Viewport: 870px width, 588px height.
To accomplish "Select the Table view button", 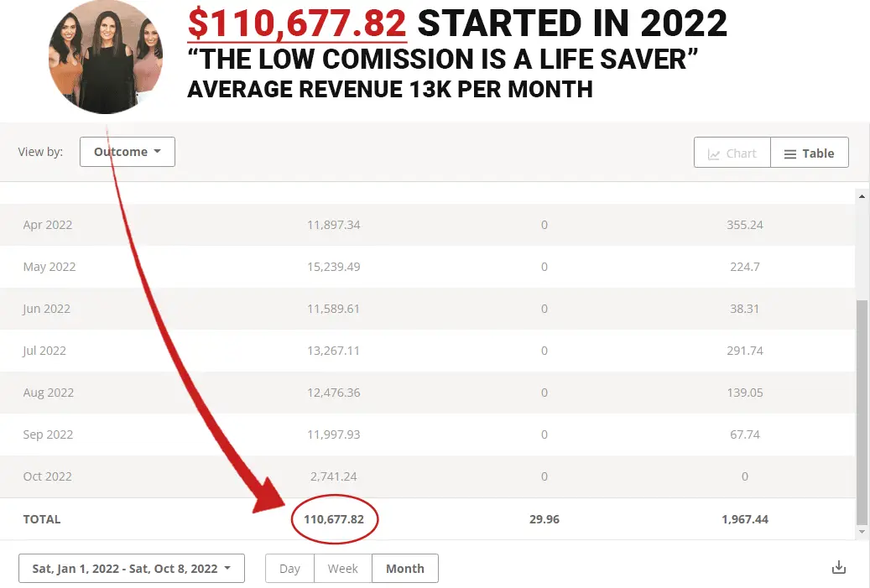I will [809, 153].
